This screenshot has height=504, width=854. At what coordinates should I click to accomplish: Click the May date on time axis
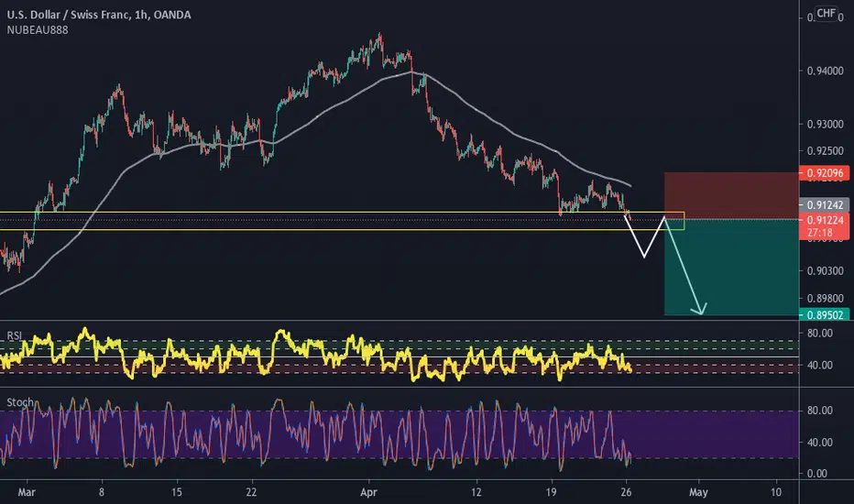(698, 493)
